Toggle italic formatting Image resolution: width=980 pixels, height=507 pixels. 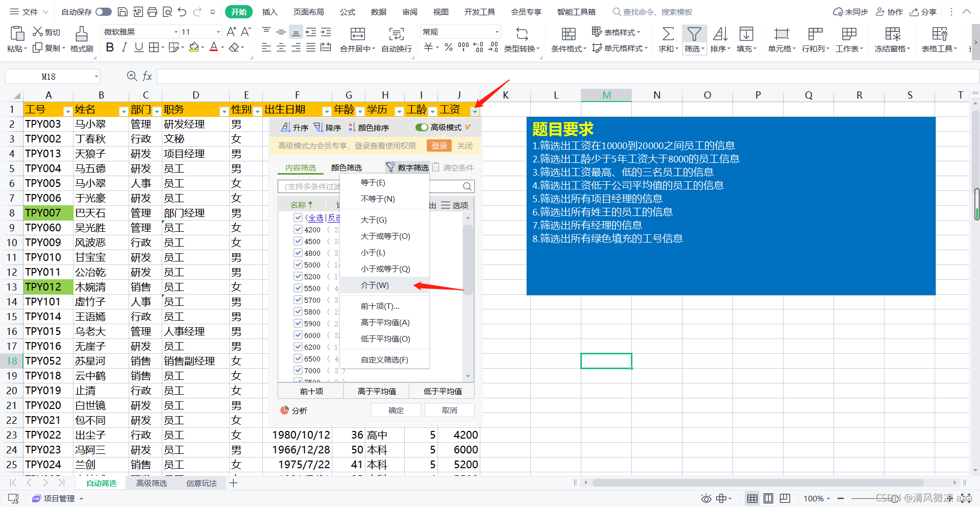(124, 47)
